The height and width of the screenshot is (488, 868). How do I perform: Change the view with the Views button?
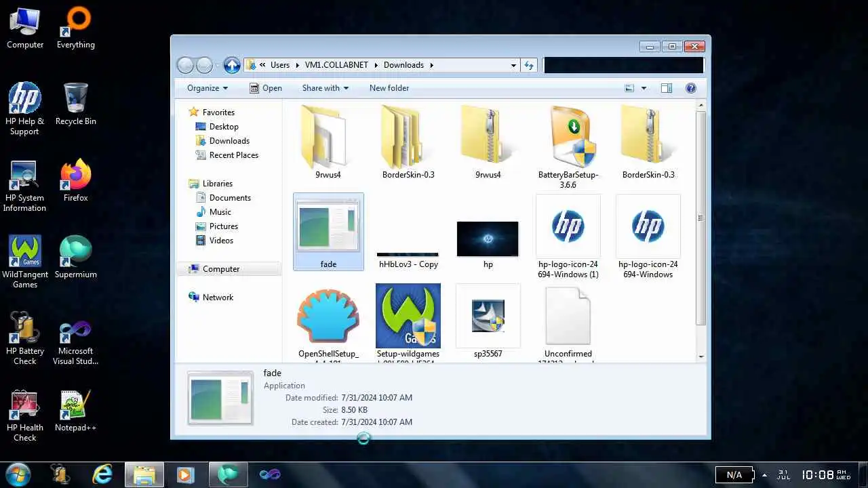(629, 88)
